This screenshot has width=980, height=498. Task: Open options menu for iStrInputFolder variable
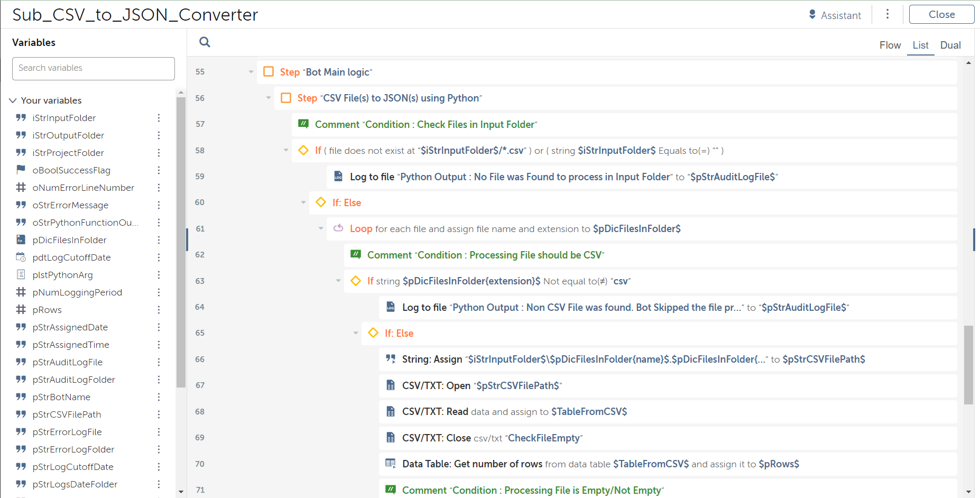(x=159, y=118)
